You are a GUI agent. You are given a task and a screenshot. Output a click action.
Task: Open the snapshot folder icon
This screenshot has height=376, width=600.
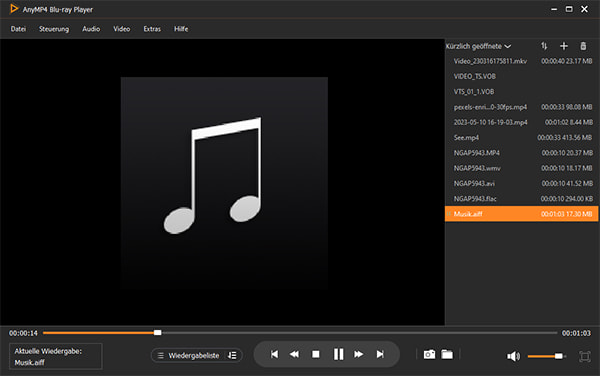point(447,355)
